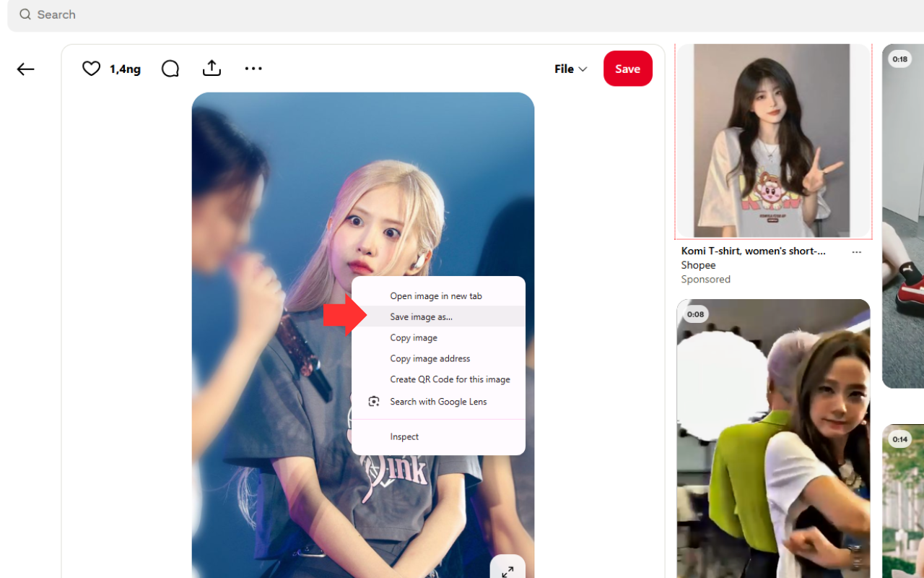Select Search with Google Lens

[x=438, y=402]
